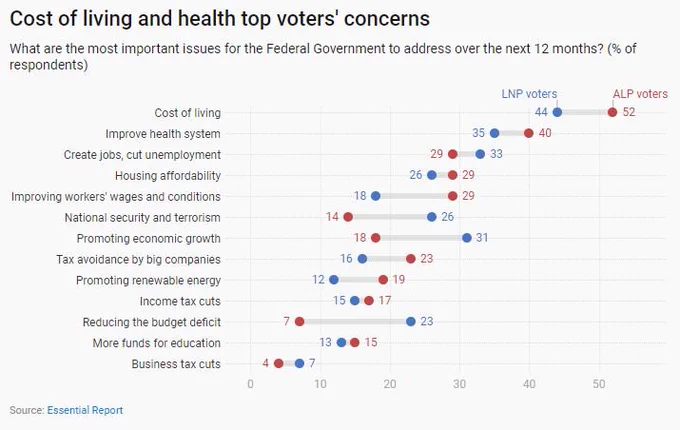Open the Essential Report source link
This screenshot has height=430, width=680.
pyautogui.click(x=85, y=410)
